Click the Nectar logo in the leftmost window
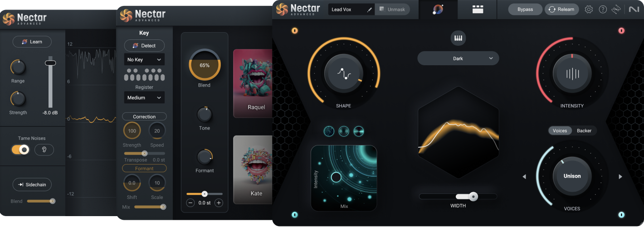644x227 pixels. tap(24, 18)
